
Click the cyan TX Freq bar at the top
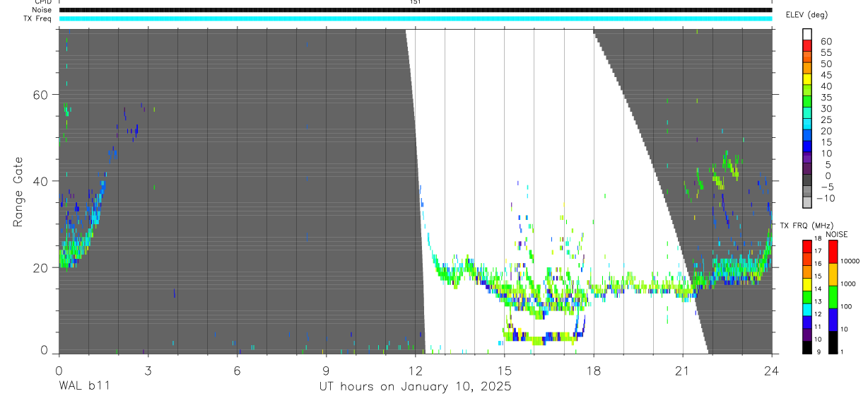pyautogui.click(x=416, y=18)
